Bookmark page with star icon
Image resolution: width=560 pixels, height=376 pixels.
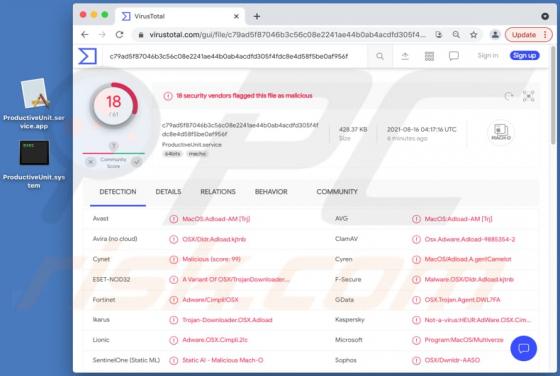tap(474, 35)
